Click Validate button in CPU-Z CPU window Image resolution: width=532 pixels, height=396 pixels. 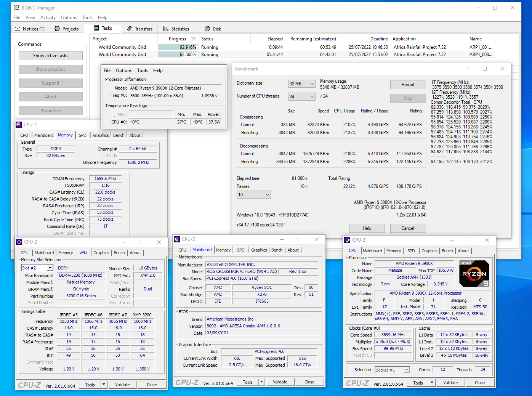pos(450,383)
